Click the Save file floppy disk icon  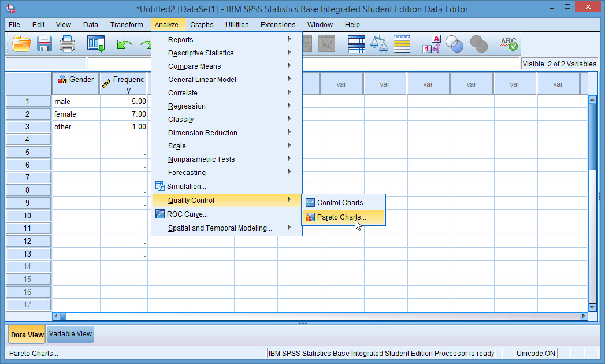44,44
